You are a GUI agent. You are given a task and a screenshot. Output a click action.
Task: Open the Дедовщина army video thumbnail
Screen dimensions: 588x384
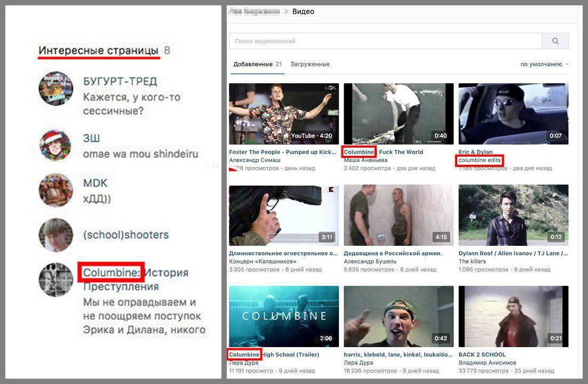[399, 215]
